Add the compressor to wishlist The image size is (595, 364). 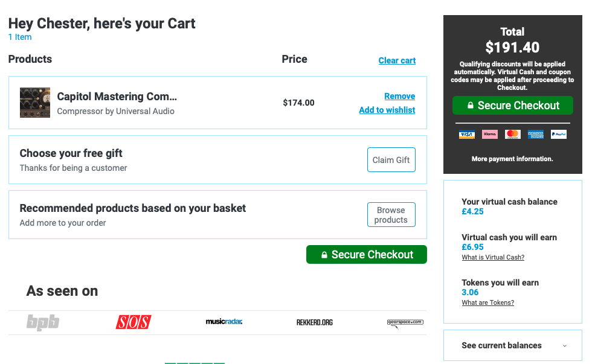point(387,110)
